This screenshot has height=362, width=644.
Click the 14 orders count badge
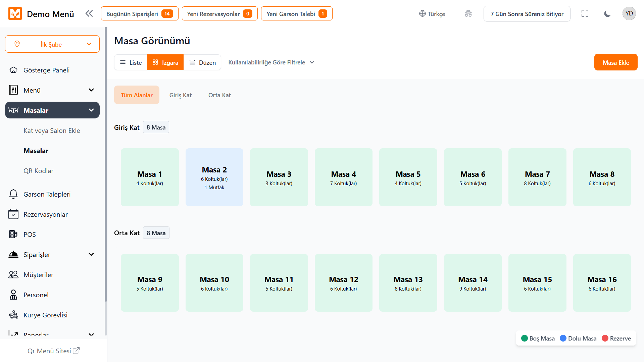coord(167,14)
